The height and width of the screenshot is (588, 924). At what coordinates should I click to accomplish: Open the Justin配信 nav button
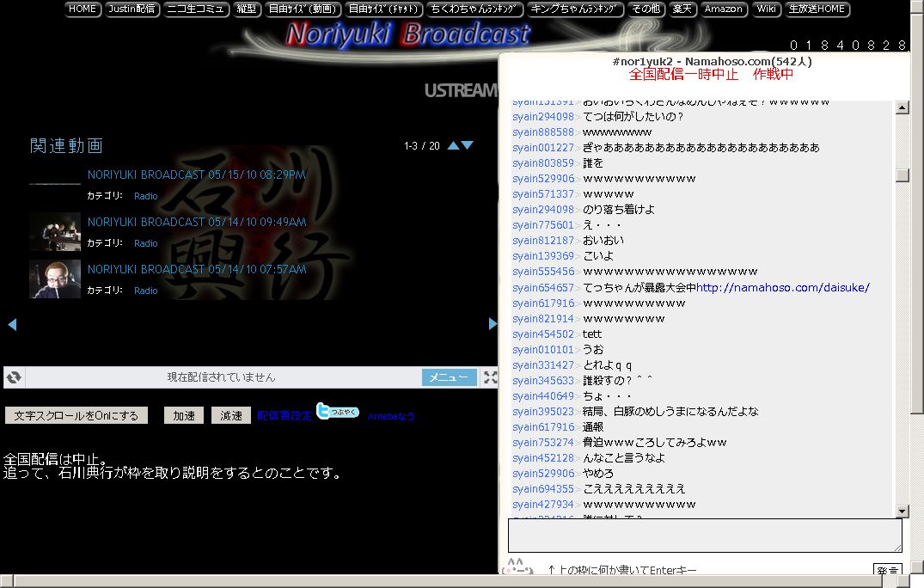pyautogui.click(x=132, y=9)
